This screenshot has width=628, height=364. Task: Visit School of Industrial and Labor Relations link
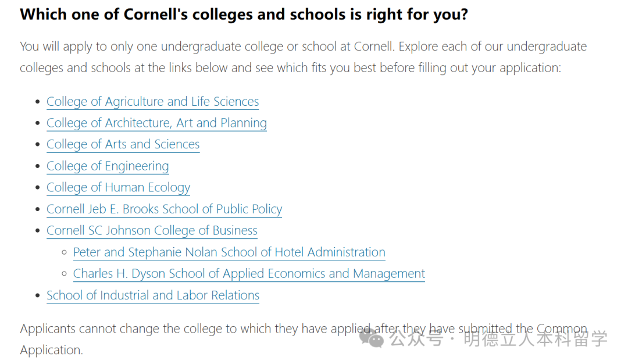point(153,295)
